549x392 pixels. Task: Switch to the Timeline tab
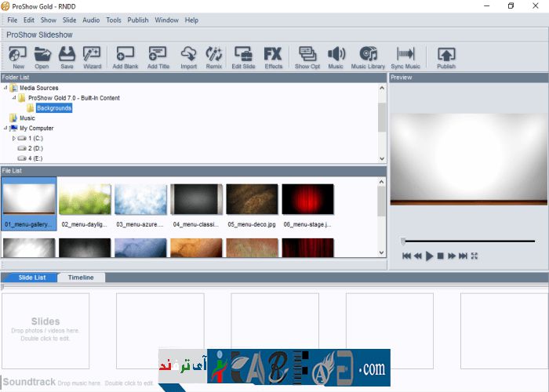[x=81, y=278]
